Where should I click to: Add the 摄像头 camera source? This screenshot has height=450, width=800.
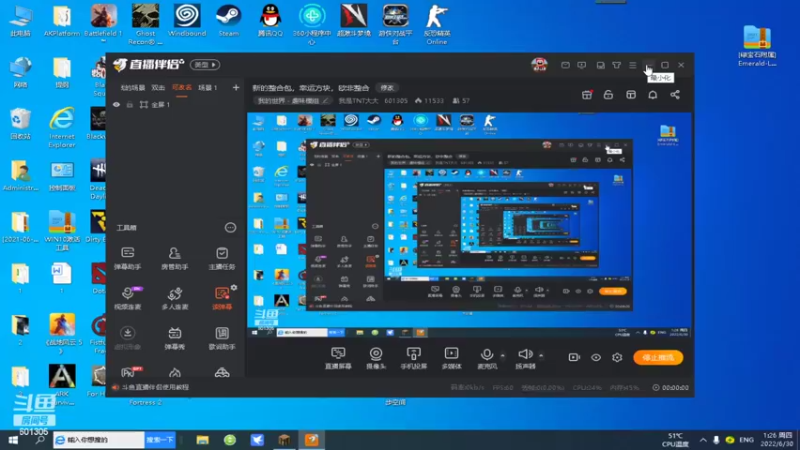coord(376,358)
